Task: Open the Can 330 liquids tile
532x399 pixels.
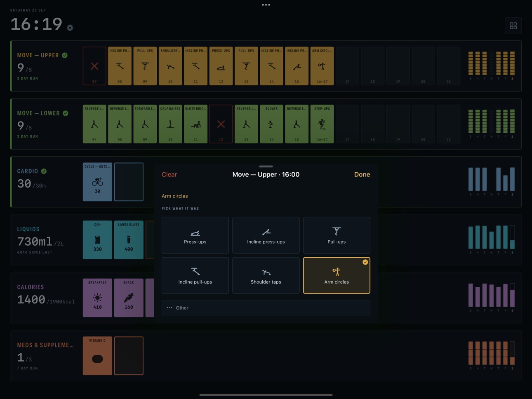Action: pyautogui.click(x=97, y=240)
